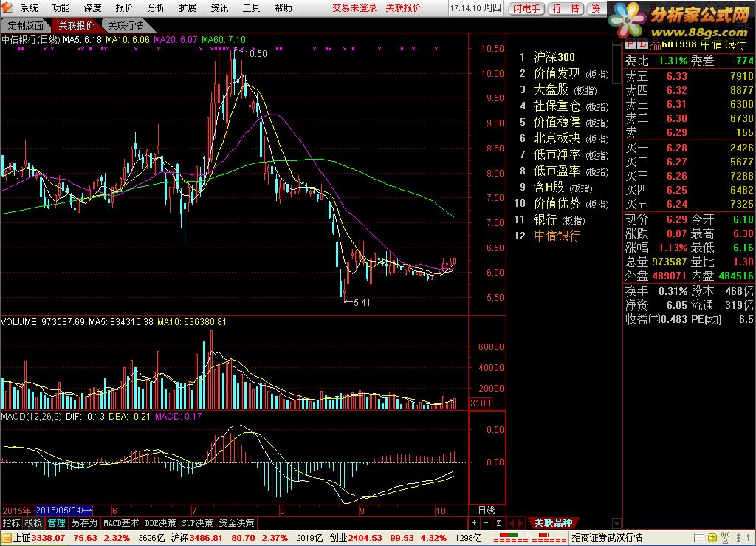Select the MACD基本 template
This screenshot has width=756, height=546.
(x=121, y=523)
